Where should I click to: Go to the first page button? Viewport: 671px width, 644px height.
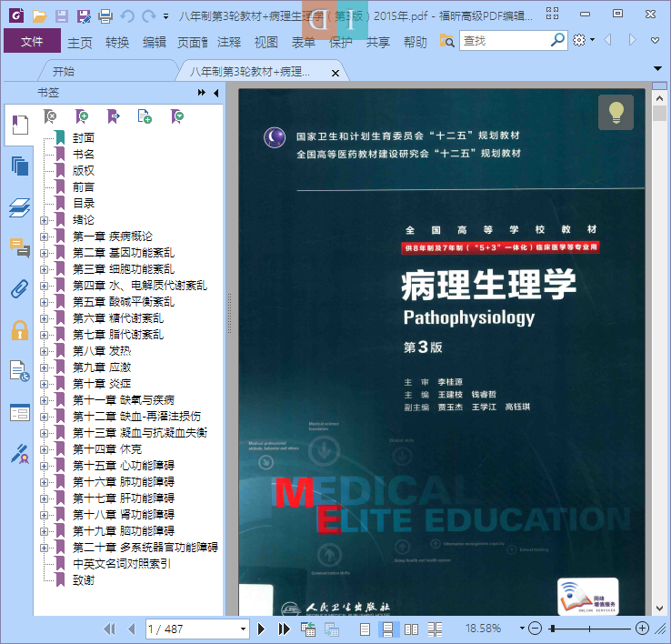coord(109,629)
